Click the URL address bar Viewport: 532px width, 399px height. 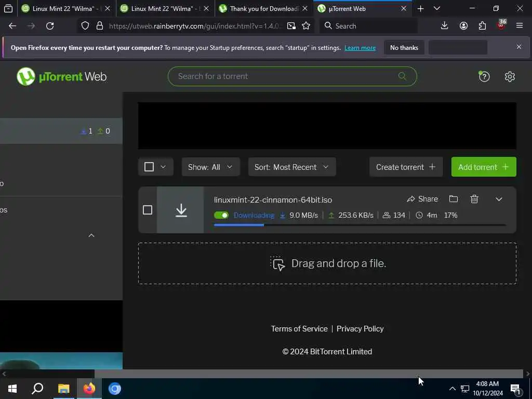click(x=195, y=26)
